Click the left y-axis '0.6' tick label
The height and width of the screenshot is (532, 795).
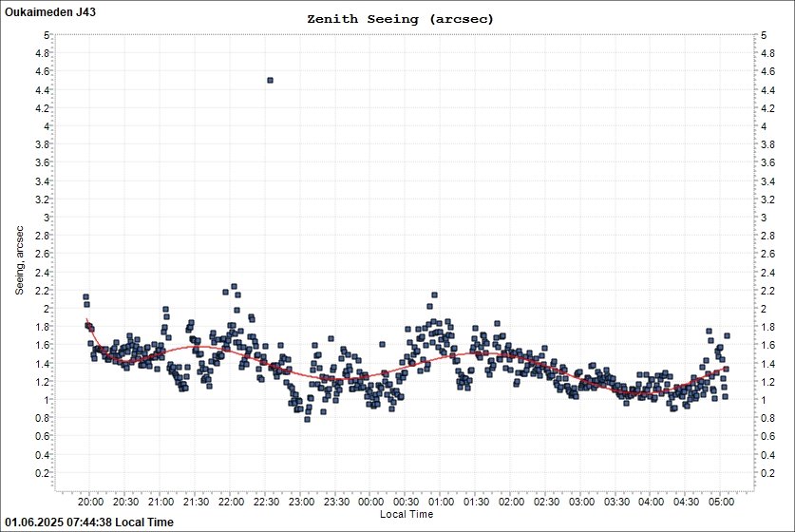click(42, 436)
